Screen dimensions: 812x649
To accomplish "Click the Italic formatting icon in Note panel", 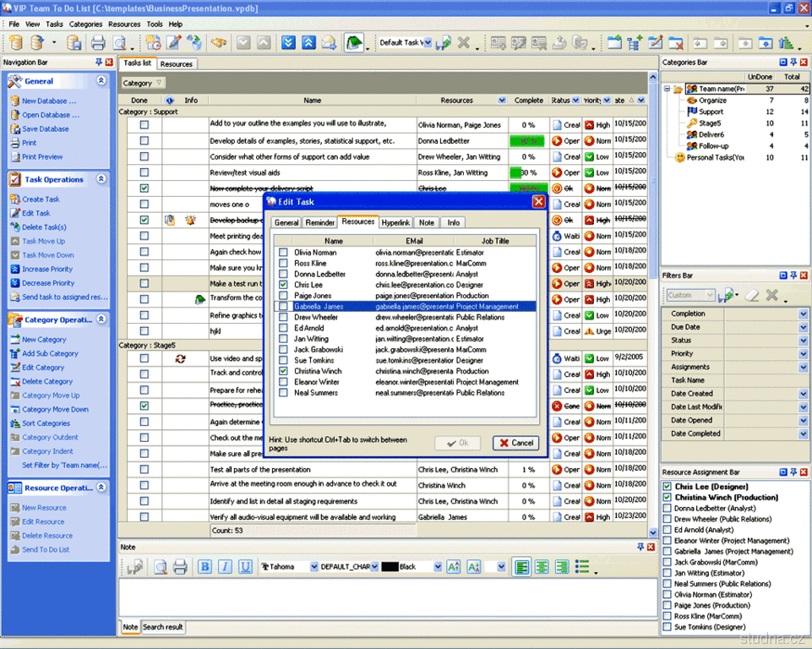I will click(x=225, y=567).
